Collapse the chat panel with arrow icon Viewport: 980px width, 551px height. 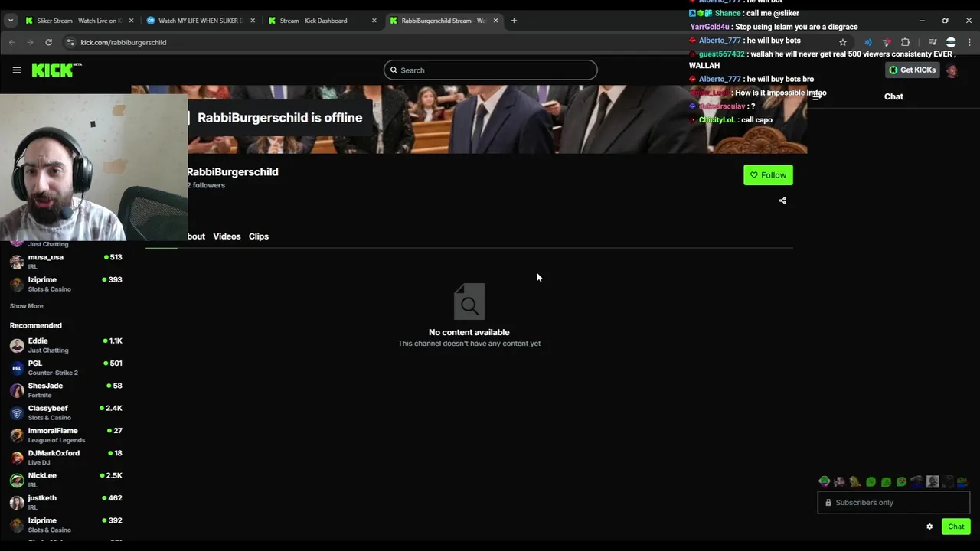[817, 96]
